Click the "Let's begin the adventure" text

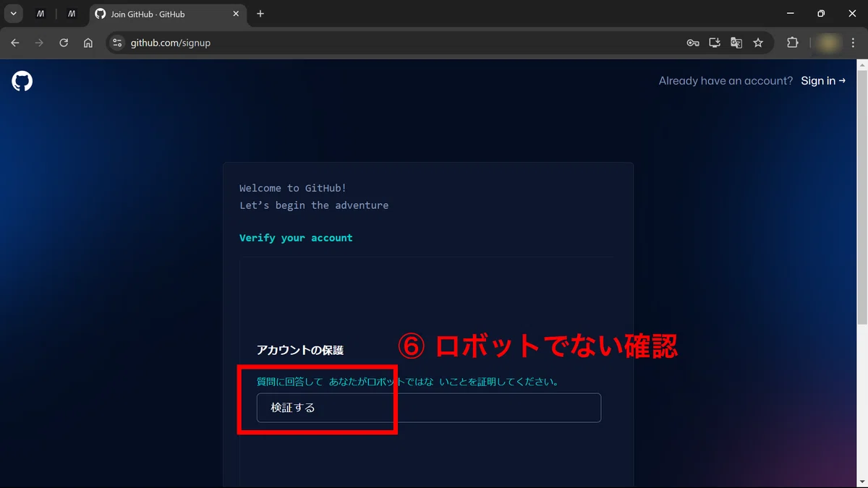314,205
